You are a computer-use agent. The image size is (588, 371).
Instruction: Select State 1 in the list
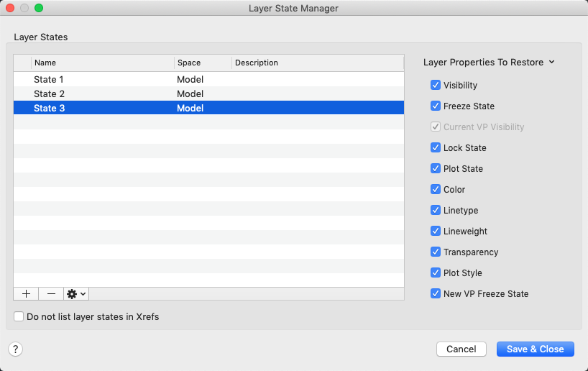49,79
